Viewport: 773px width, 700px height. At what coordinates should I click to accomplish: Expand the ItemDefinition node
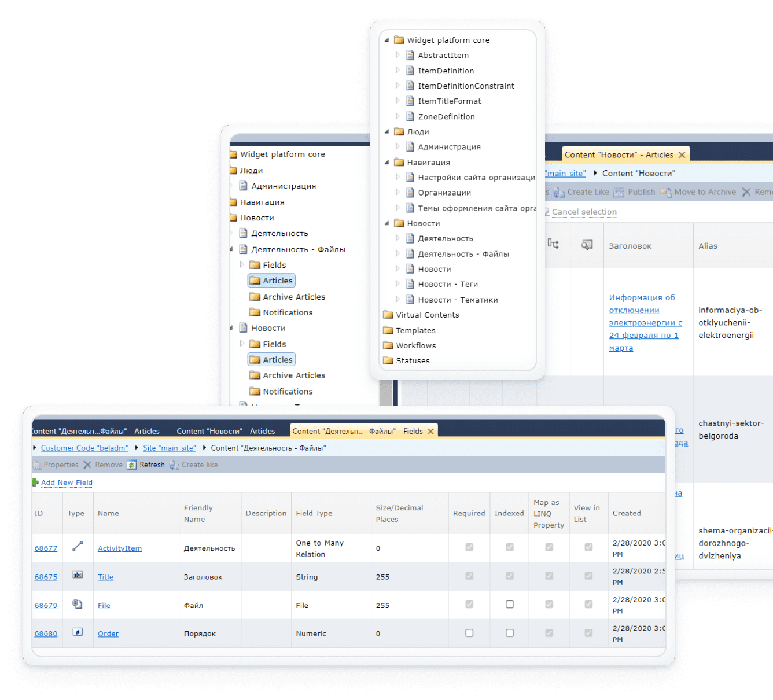click(397, 71)
